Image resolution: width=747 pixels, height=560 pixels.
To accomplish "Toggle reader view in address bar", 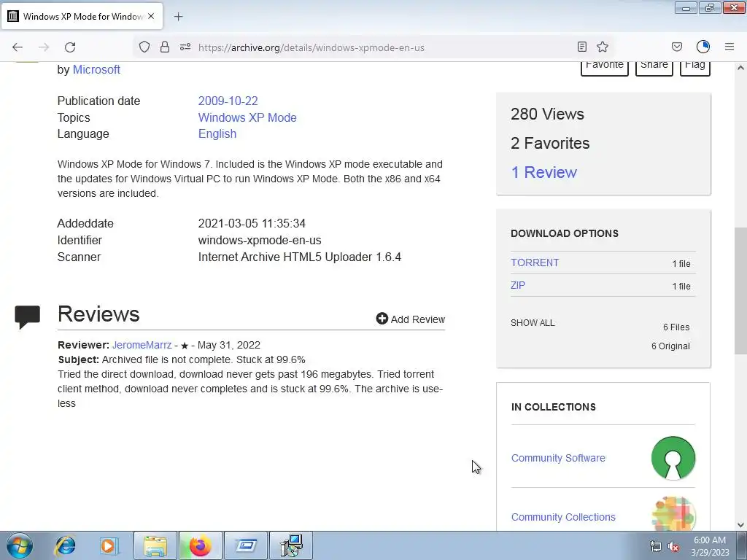I will [x=581, y=47].
